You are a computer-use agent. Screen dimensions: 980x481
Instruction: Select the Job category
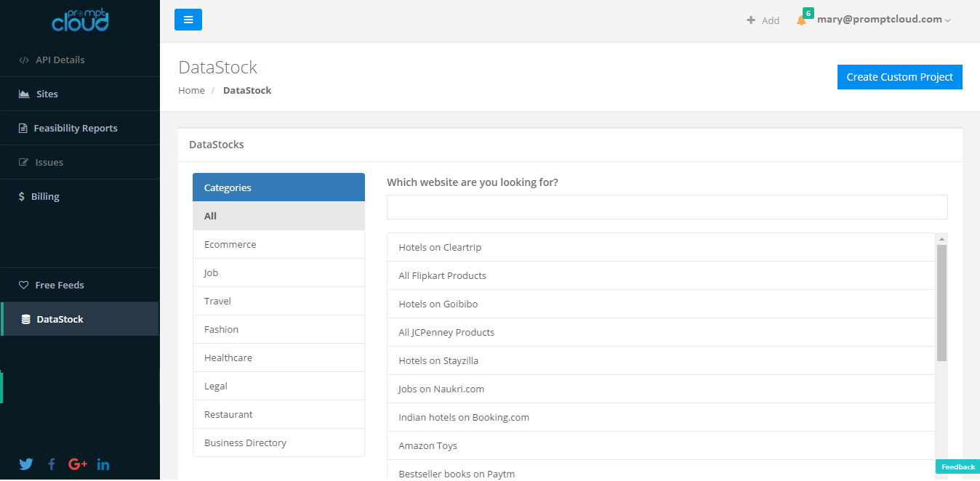[278, 272]
